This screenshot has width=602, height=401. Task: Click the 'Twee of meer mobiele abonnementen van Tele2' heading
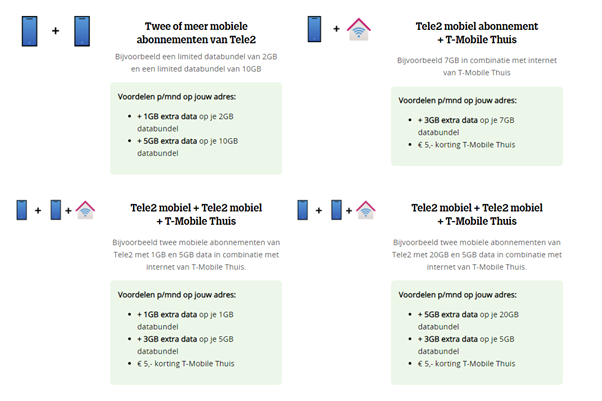pos(196,33)
